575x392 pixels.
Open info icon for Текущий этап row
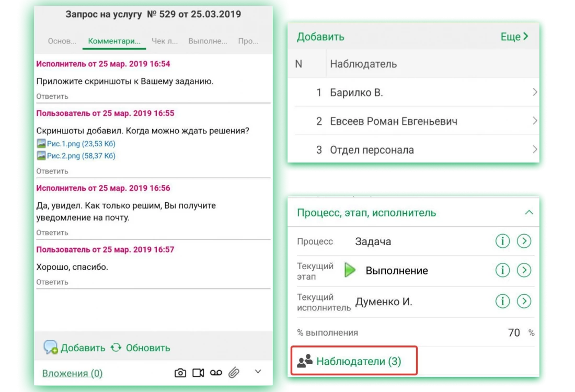502,270
